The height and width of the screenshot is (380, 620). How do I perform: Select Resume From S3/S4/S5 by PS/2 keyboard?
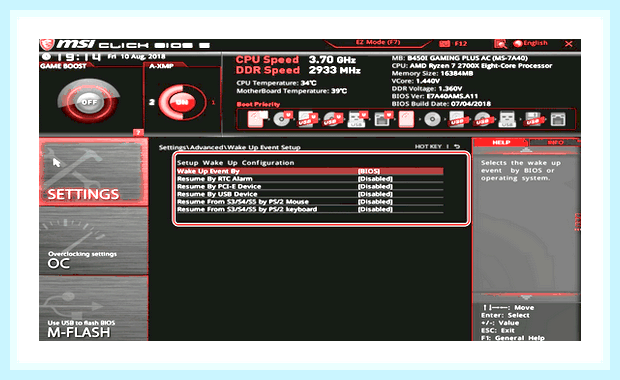[x=247, y=209]
